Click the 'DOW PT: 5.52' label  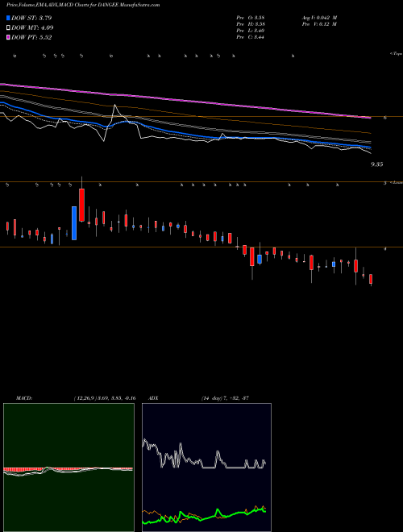click(x=31, y=38)
